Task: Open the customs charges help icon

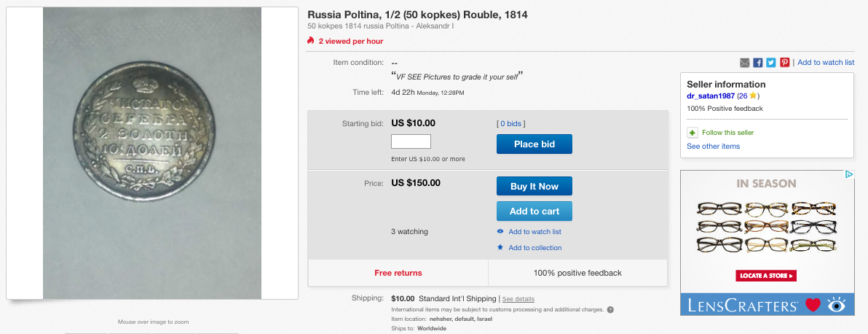Action: 610,309
